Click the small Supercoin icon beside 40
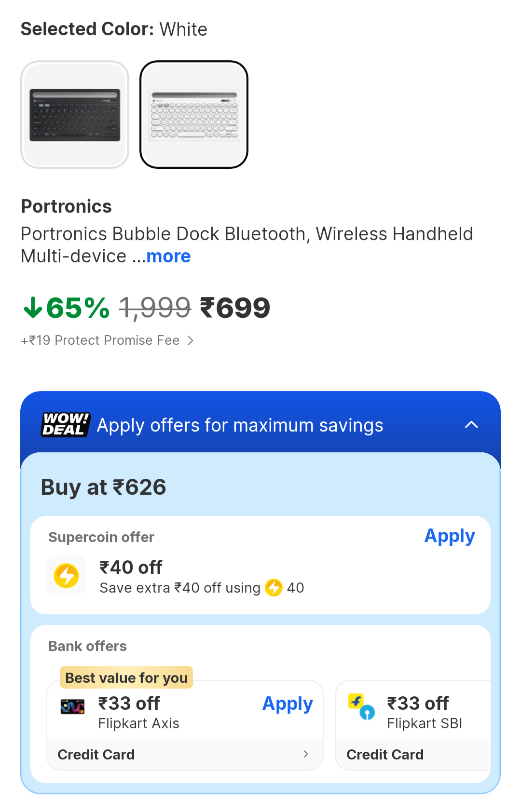 point(274,588)
